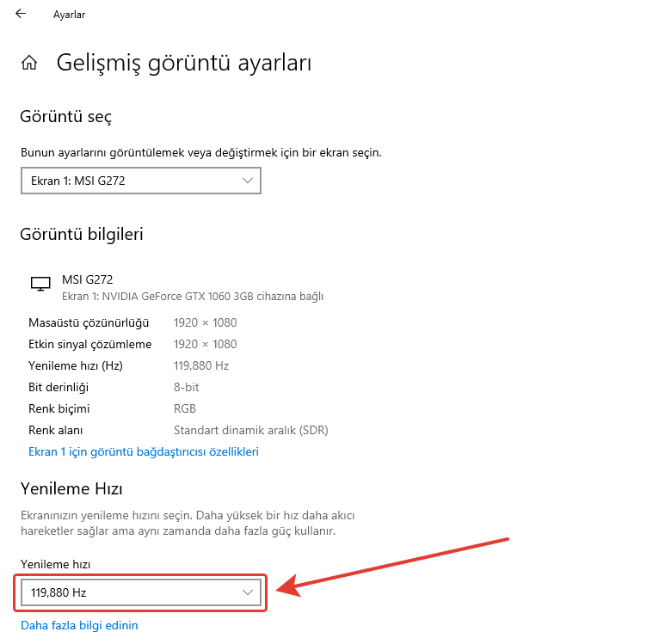Click the Gelişmiş görüntü ayarları heading
Viewport: 665px width, 644px height.
[183, 63]
